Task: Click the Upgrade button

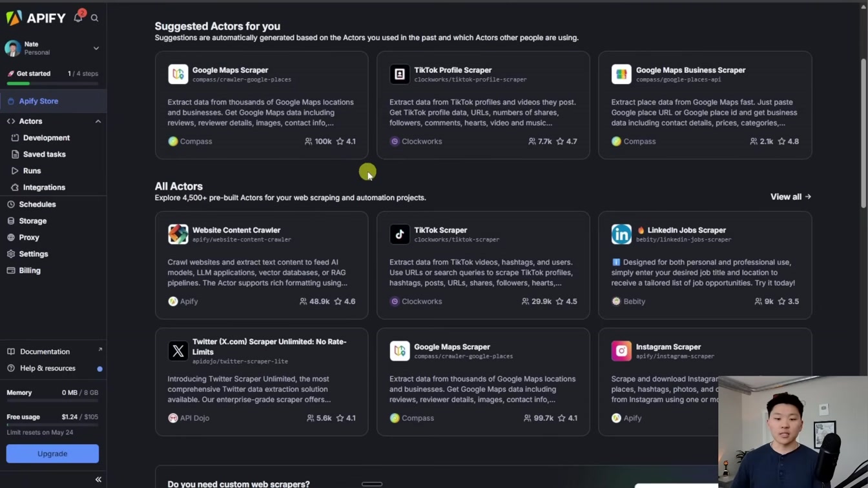Action: (x=52, y=454)
